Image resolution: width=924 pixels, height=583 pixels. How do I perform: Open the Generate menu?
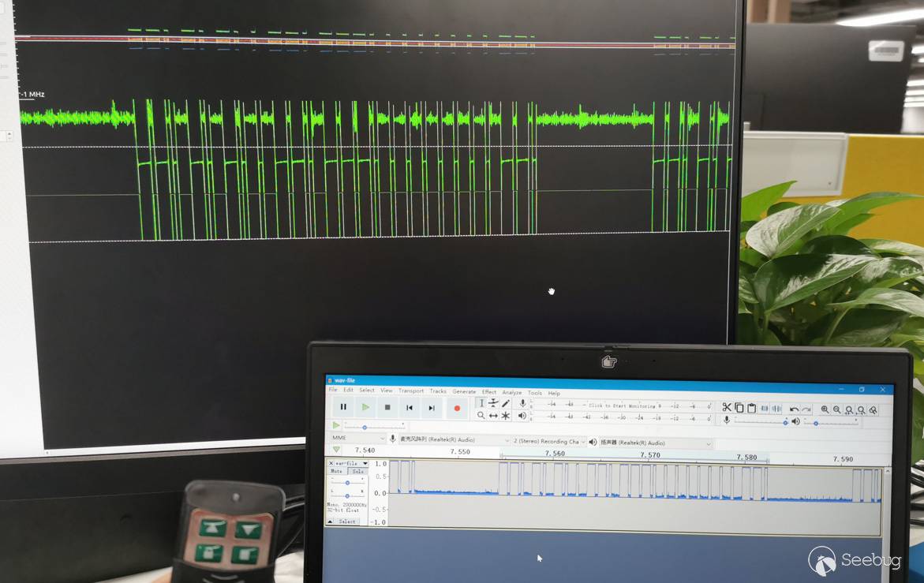coord(464,391)
